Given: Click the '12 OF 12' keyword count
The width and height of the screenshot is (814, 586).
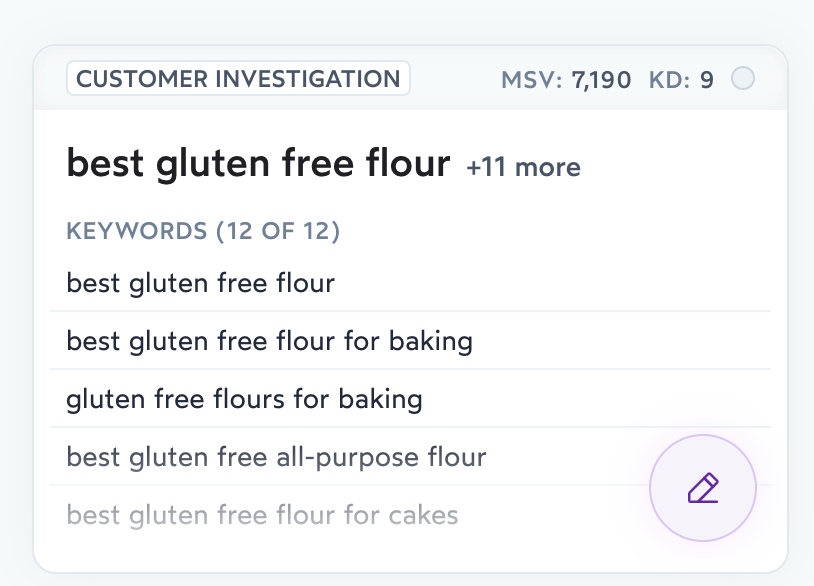Looking at the screenshot, I should (279, 232).
